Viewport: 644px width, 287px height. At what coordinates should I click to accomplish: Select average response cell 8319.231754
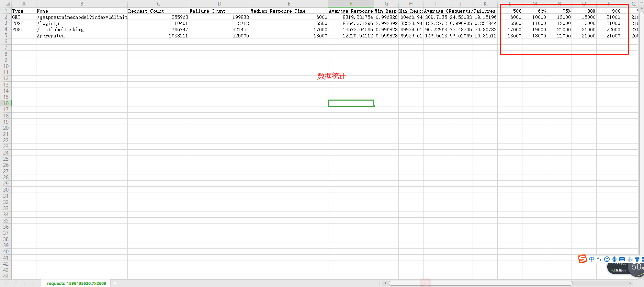click(351, 17)
